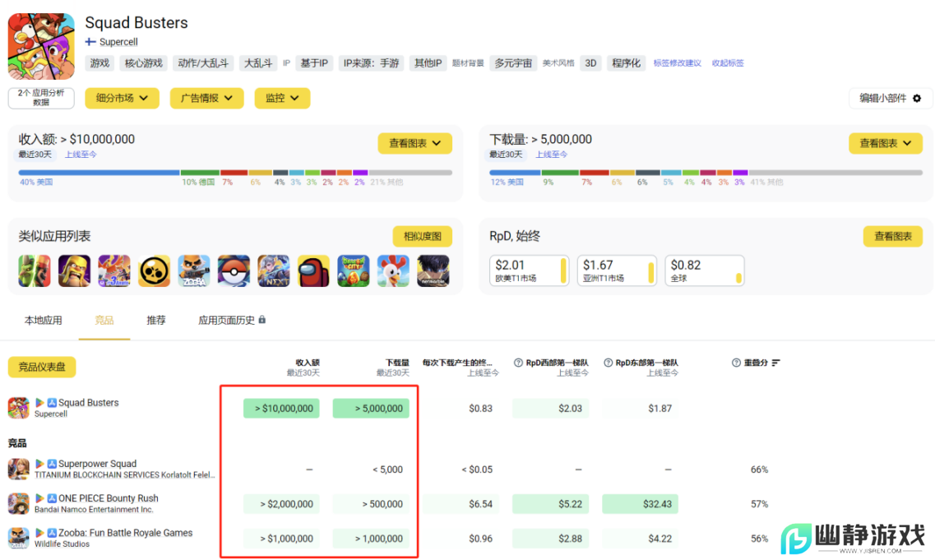Select the Brawl Stars icon in similar apps
The width and height of the screenshot is (935, 560).
click(x=155, y=271)
